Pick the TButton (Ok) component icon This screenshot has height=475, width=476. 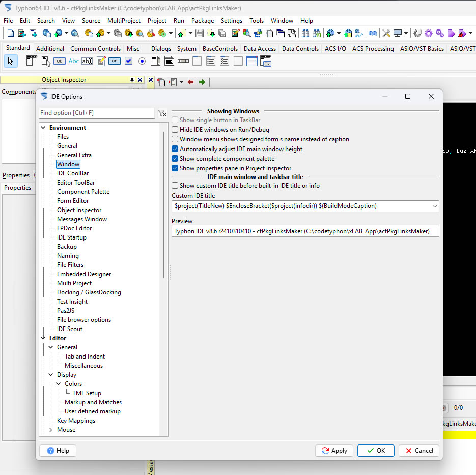(x=60, y=61)
